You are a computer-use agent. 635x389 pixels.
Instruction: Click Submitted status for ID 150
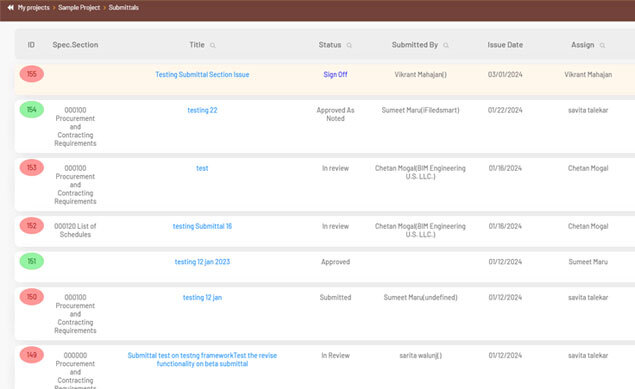[335, 298]
